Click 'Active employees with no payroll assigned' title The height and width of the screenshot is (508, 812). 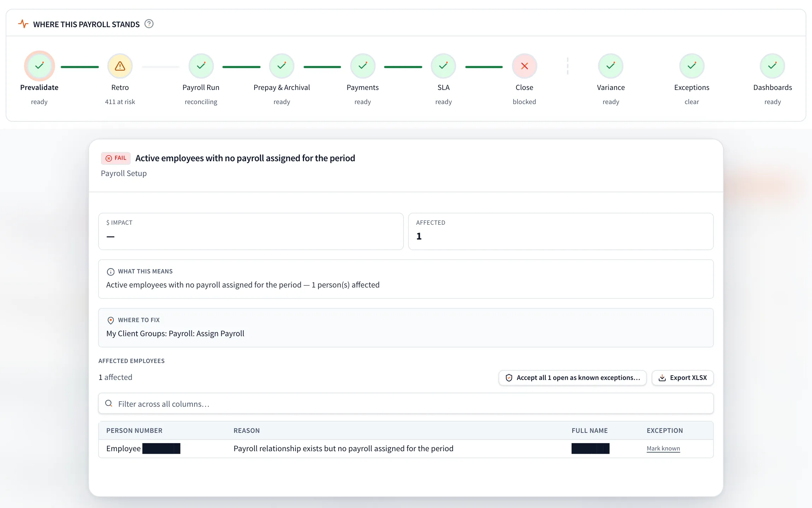[x=245, y=158]
